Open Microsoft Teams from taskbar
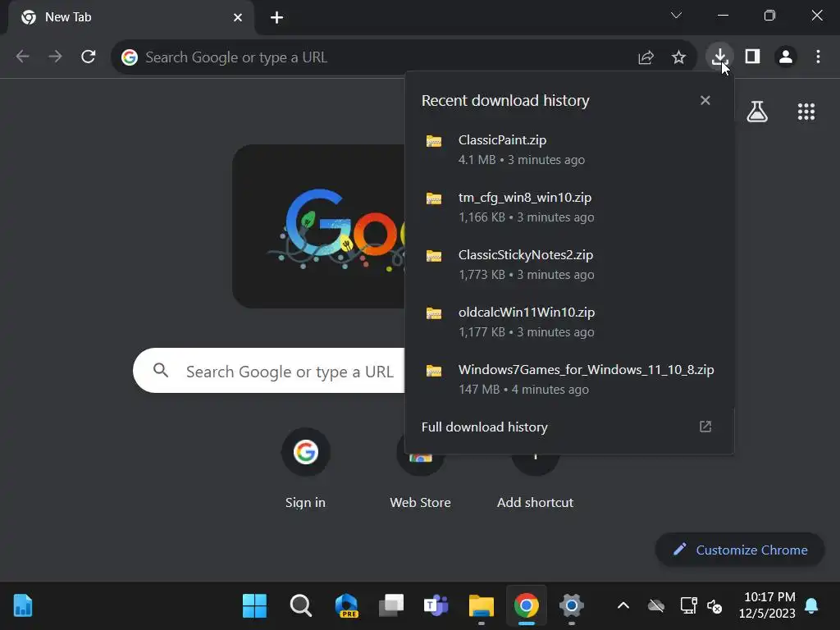Screen dimensions: 840x630 436,606
